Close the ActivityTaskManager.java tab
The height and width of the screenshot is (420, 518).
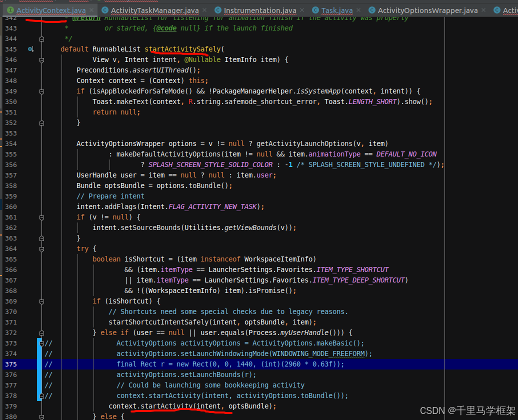[204, 10]
